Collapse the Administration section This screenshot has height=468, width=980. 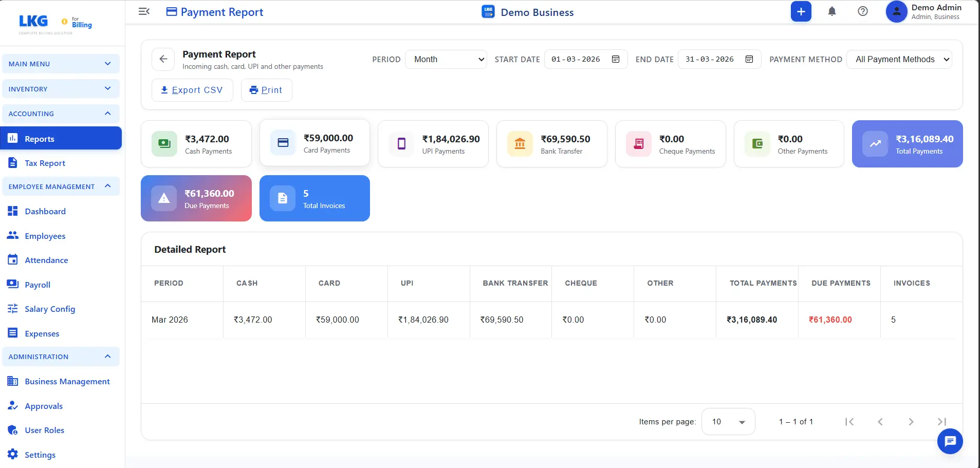click(x=61, y=357)
